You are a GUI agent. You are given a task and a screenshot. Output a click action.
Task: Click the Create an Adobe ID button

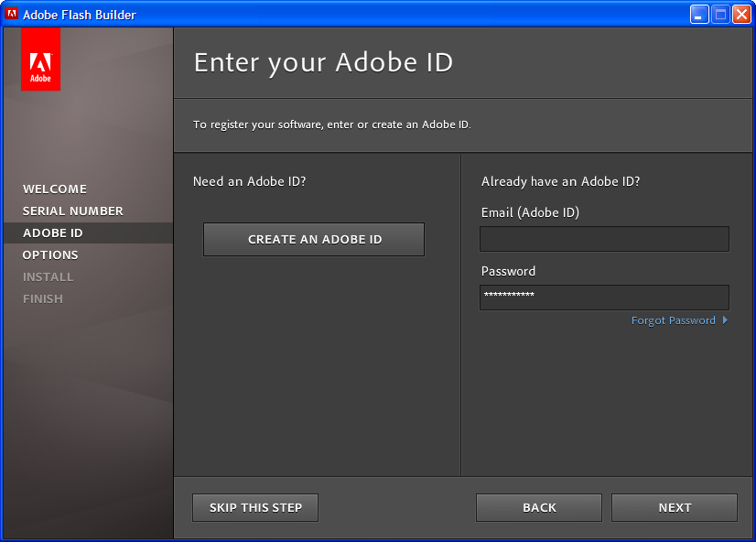tap(314, 239)
